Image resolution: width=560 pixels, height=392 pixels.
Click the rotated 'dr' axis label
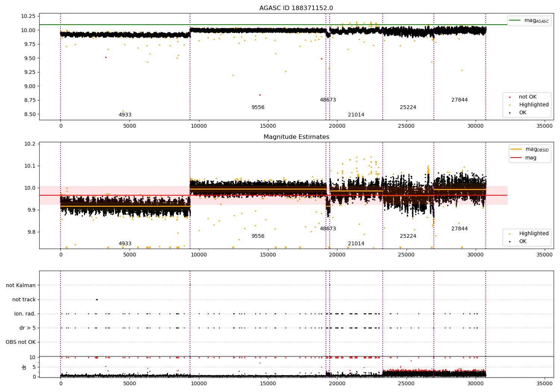click(x=24, y=367)
